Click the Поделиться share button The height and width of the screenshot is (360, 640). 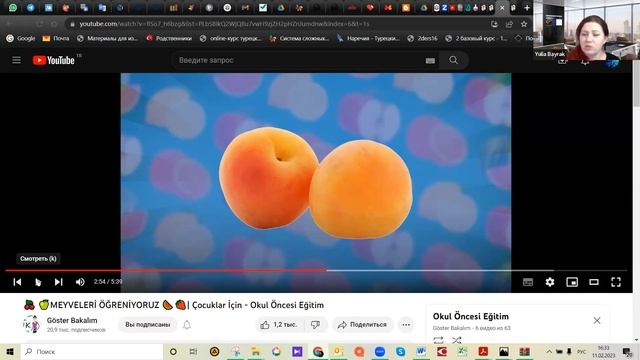[x=362, y=324]
